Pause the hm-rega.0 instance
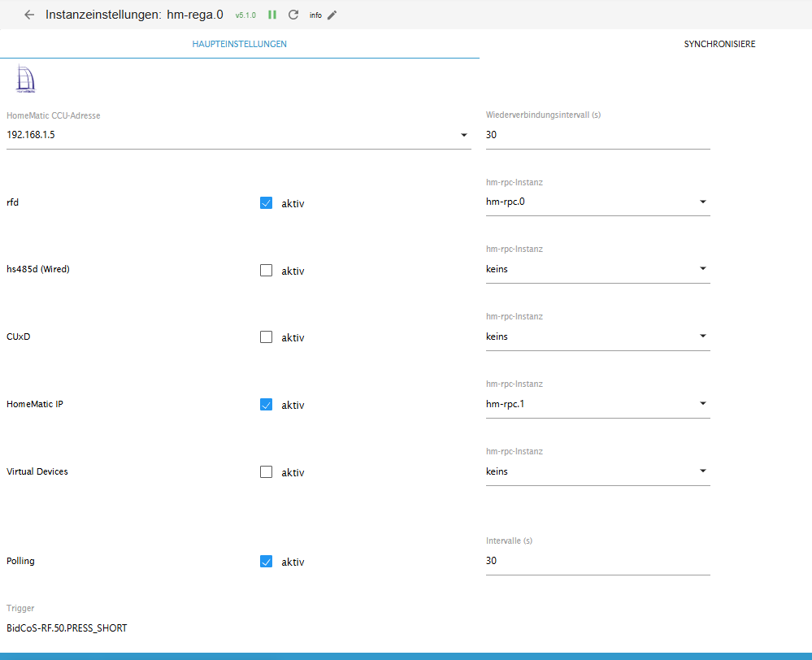Image resolution: width=812 pixels, height=660 pixels. tap(272, 14)
